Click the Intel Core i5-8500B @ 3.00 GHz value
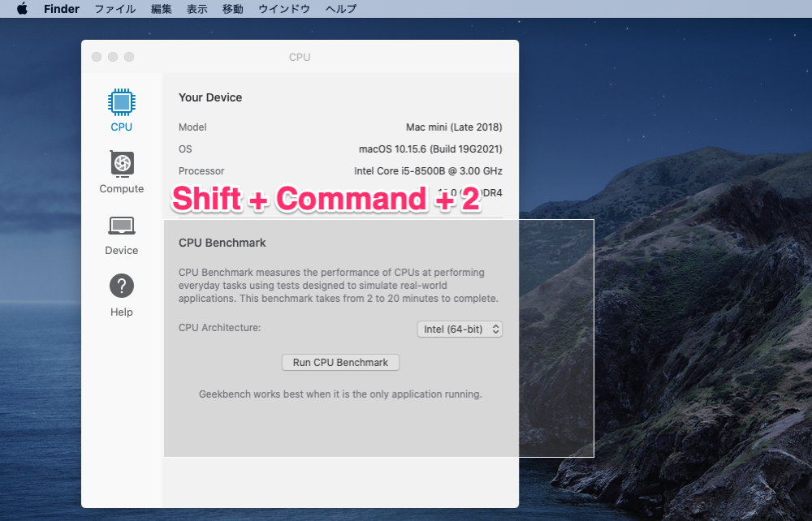 point(428,170)
